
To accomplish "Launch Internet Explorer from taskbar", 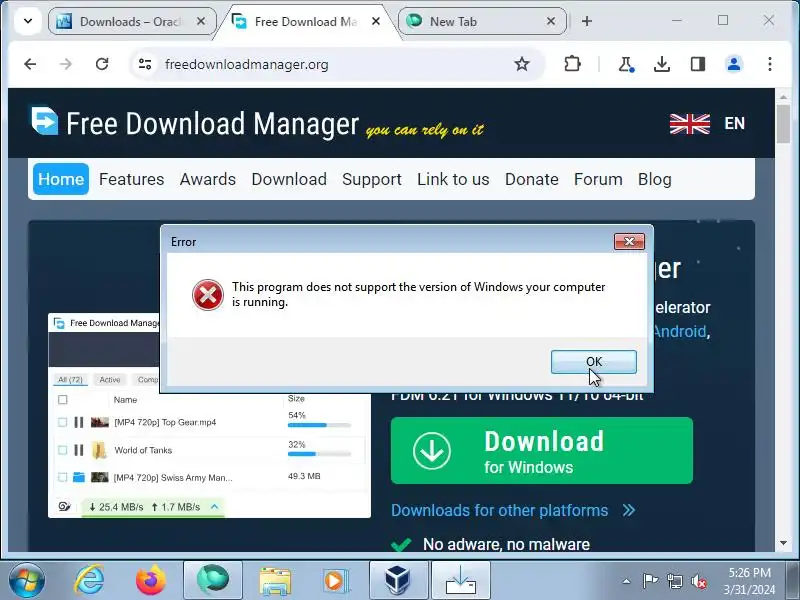I will click(x=89, y=580).
